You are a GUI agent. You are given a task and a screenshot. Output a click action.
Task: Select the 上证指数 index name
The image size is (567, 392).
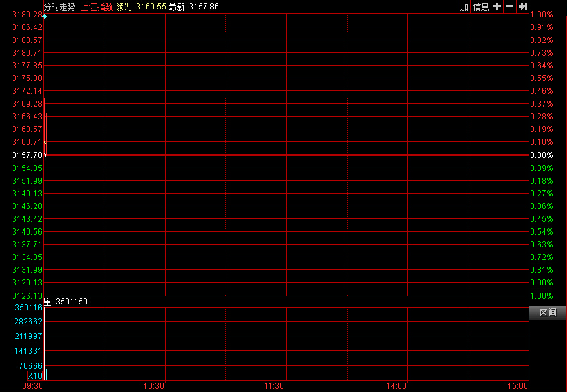(97, 7)
